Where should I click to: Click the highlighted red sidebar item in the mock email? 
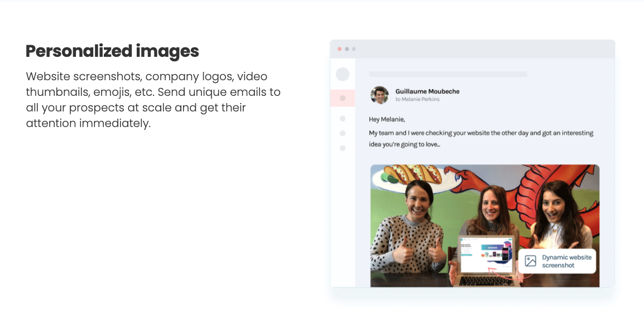click(343, 98)
